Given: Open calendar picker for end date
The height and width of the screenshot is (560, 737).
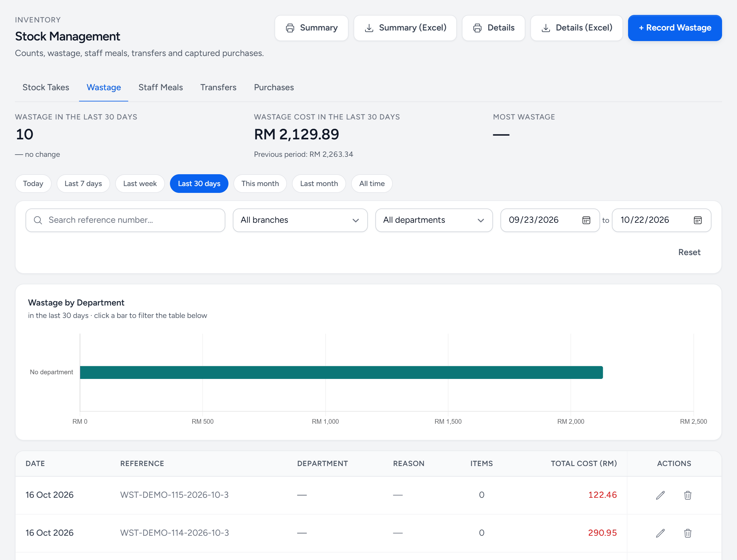Looking at the screenshot, I should (x=698, y=220).
